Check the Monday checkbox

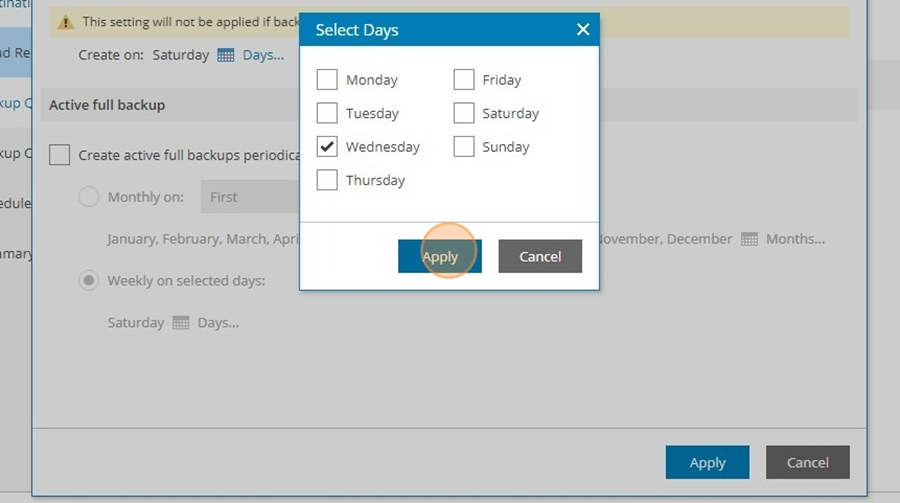click(x=327, y=79)
